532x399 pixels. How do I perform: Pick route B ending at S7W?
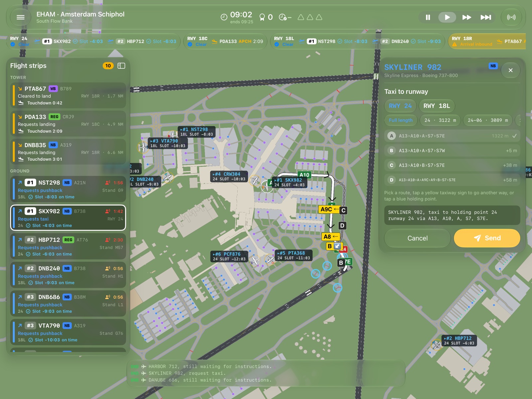coord(452,151)
